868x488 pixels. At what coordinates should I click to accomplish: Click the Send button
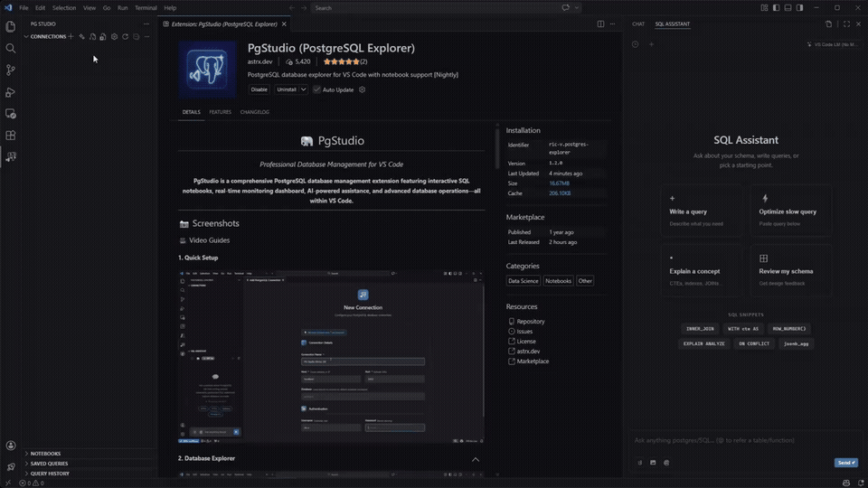tap(846, 463)
